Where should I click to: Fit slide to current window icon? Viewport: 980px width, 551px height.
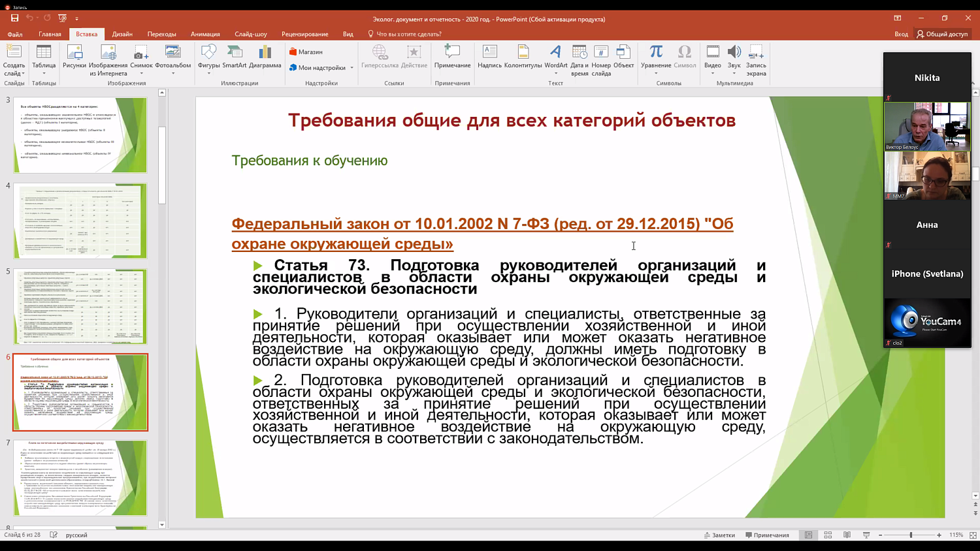(x=973, y=535)
